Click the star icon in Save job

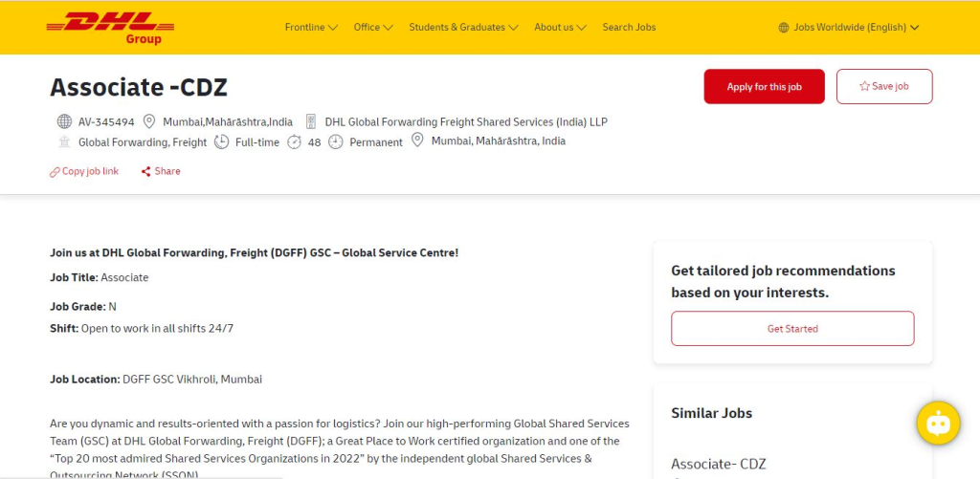(864, 86)
